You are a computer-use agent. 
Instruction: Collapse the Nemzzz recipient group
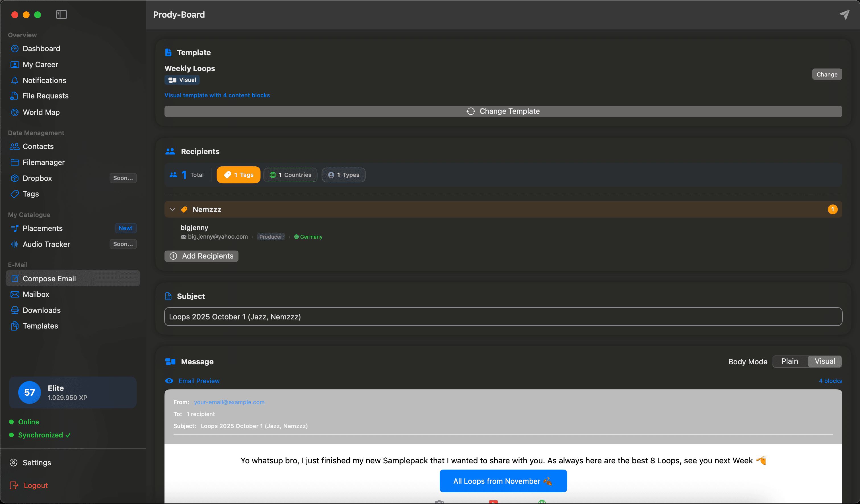tap(173, 209)
